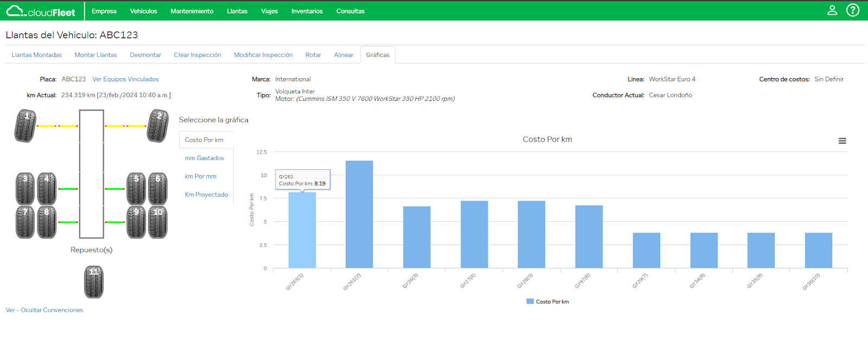
Task: Select front-right tire number 2
Action: pyautogui.click(x=158, y=126)
